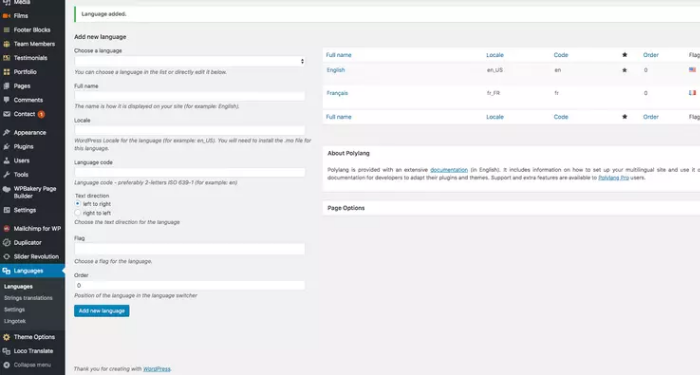Click the Appearance brush icon
The image size is (700, 375).
tap(6, 133)
